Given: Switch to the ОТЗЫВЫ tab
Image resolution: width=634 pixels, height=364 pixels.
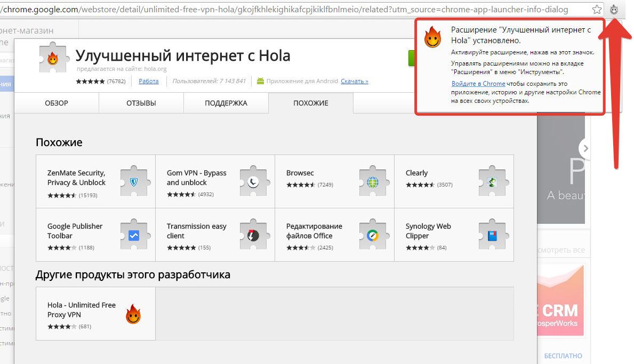Looking at the screenshot, I should pyautogui.click(x=141, y=103).
